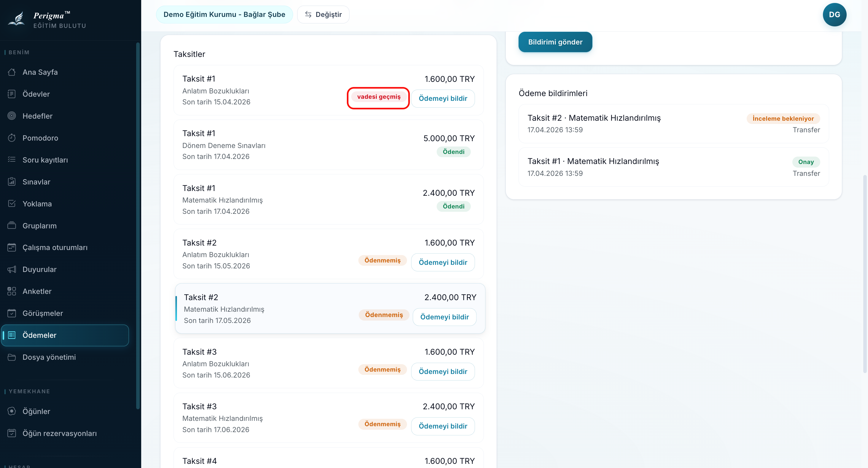Click the Ödevler list icon
The width and height of the screenshot is (868, 468).
coord(12,94)
